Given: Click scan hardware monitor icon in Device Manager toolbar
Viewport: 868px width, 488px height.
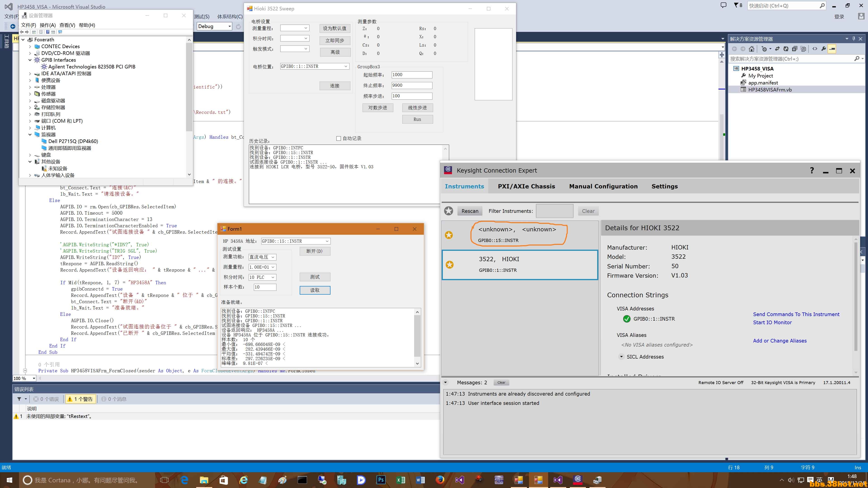Looking at the screenshot, I should point(60,32).
